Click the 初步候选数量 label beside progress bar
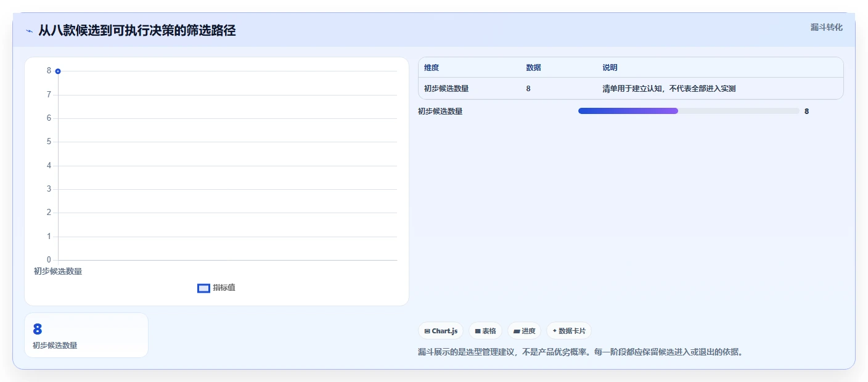The width and height of the screenshot is (868, 382). [440, 112]
